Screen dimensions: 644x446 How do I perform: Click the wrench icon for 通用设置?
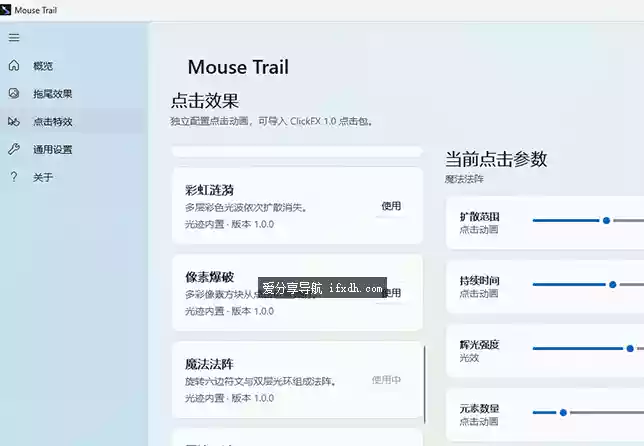[14, 149]
